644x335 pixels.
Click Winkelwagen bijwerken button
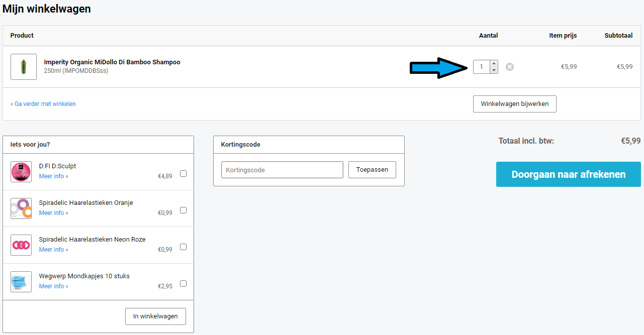[514, 104]
